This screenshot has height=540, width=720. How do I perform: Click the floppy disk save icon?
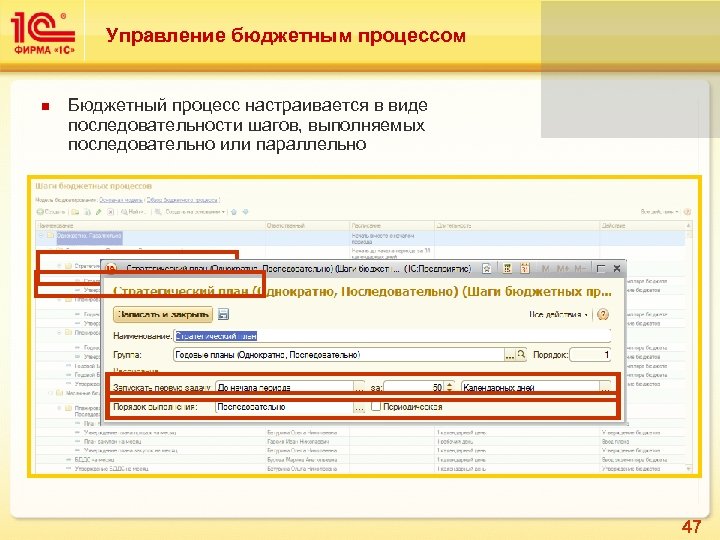click(223, 315)
